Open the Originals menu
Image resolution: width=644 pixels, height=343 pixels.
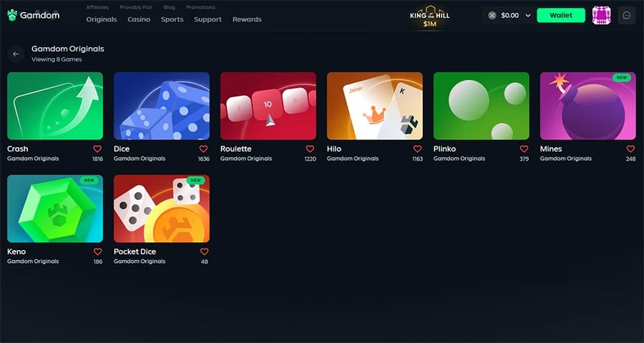(x=102, y=19)
